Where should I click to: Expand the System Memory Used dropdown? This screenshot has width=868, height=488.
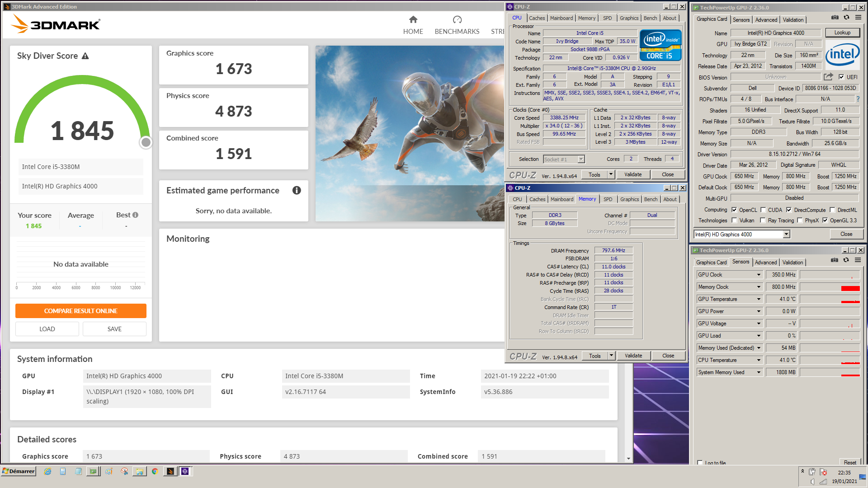click(759, 372)
